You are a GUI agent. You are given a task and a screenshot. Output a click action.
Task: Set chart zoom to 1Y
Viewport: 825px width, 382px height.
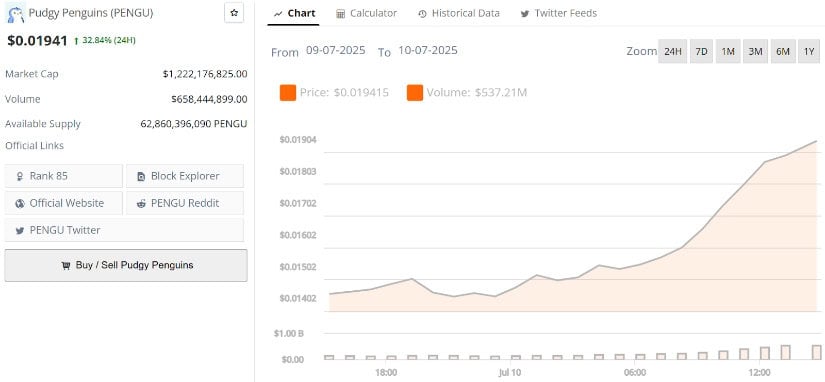pyautogui.click(x=809, y=51)
